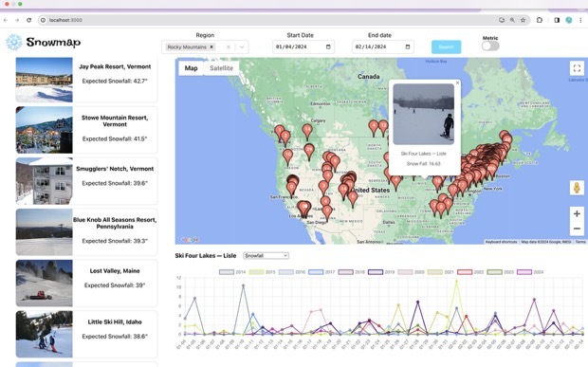
Task: Open the Stowe Mountain Resort thumbnail
Action: (44, 130)
